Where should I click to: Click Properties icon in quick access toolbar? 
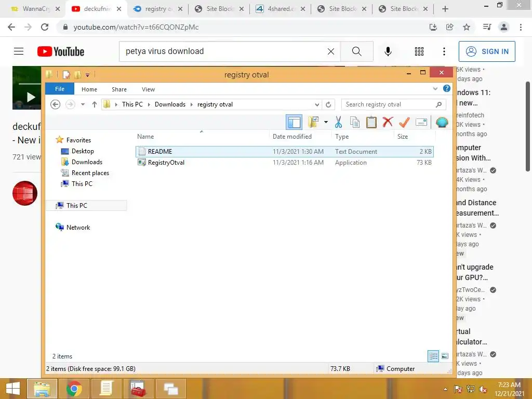(x=66, y=74)
